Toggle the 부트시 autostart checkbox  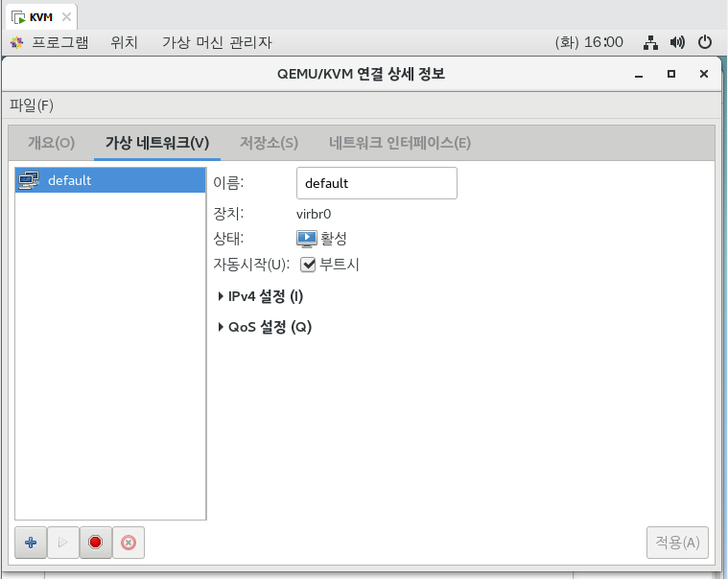(308, 265)
